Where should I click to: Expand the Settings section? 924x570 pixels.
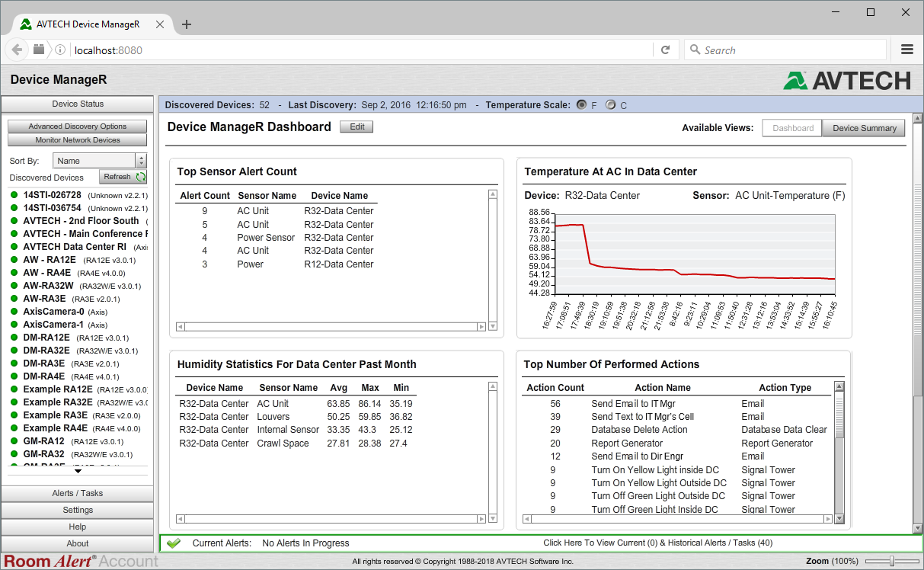78,510
